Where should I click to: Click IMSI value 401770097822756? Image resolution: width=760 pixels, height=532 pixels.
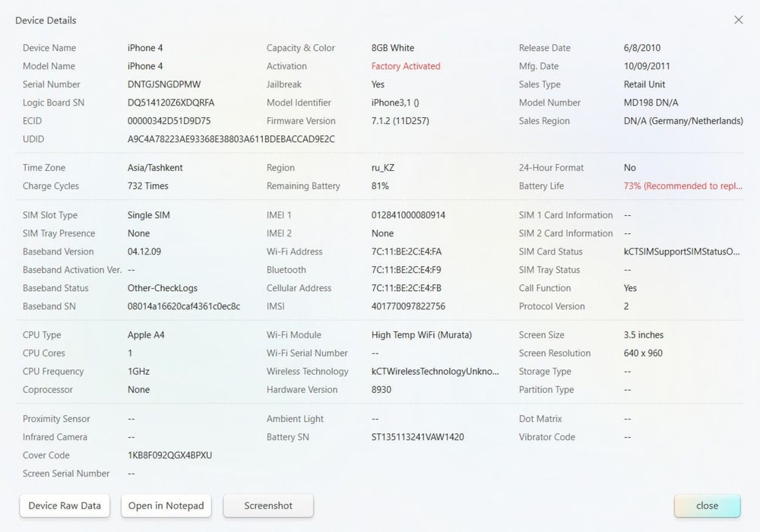[x=408, y=306]
